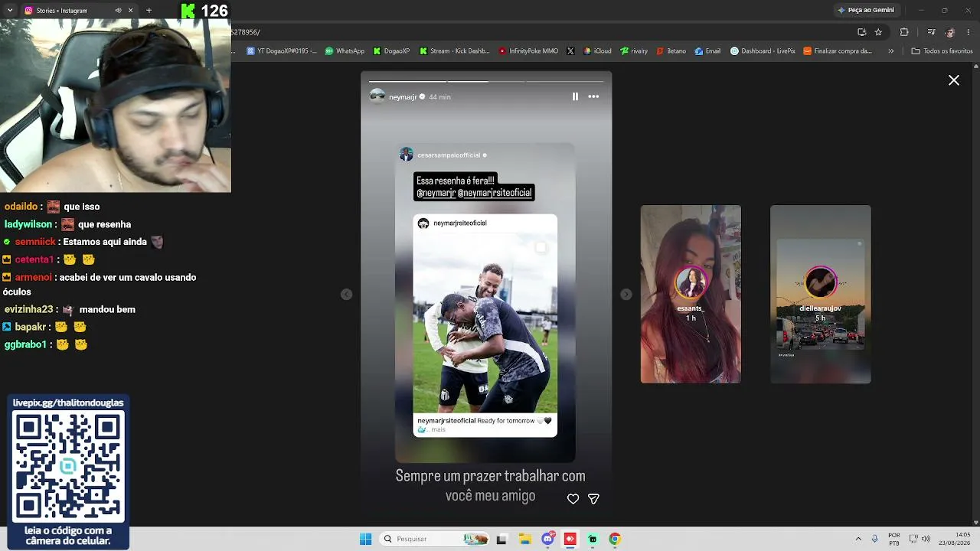Pause the Instagram story
Image resolution: width=980 pixels, height=551 pixels.
575,96
